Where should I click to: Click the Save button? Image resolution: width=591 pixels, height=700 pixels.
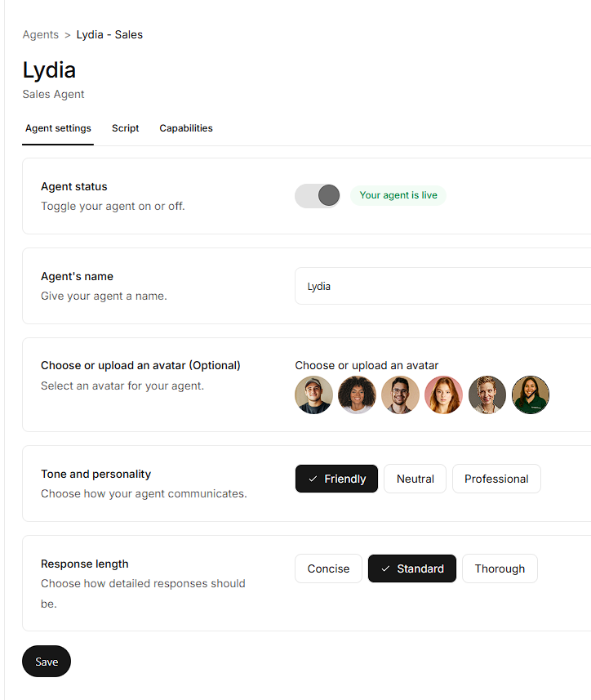[47, 662]
